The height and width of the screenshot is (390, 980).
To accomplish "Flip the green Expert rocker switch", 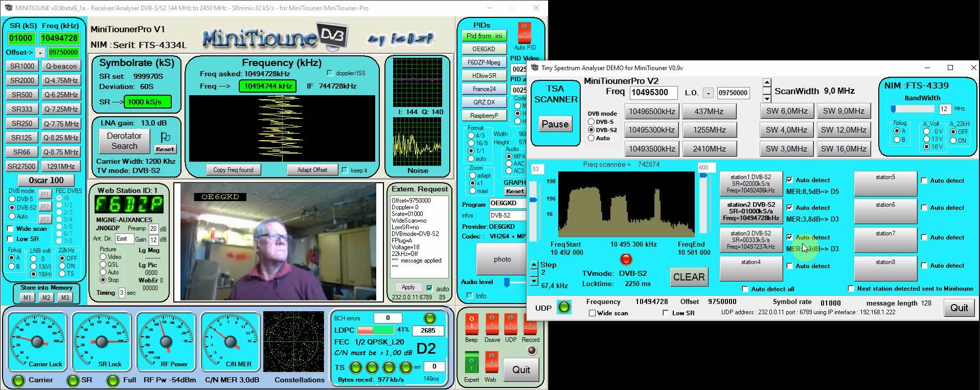I will 471,362.
